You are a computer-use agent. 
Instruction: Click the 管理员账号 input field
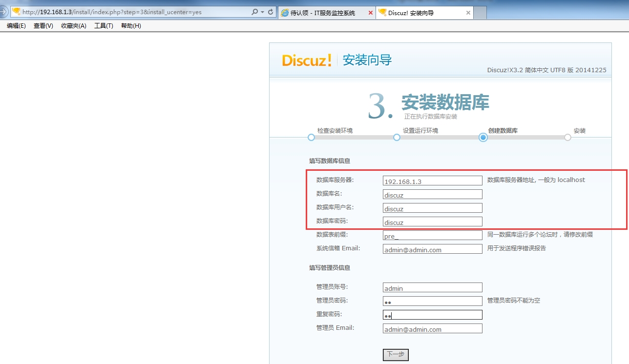[433, 287]
